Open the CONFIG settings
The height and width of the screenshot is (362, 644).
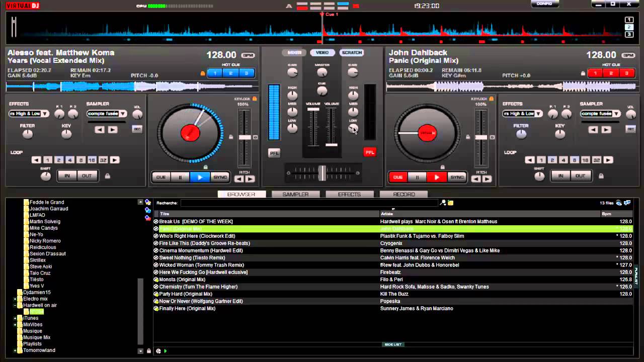tap(544, 4)
